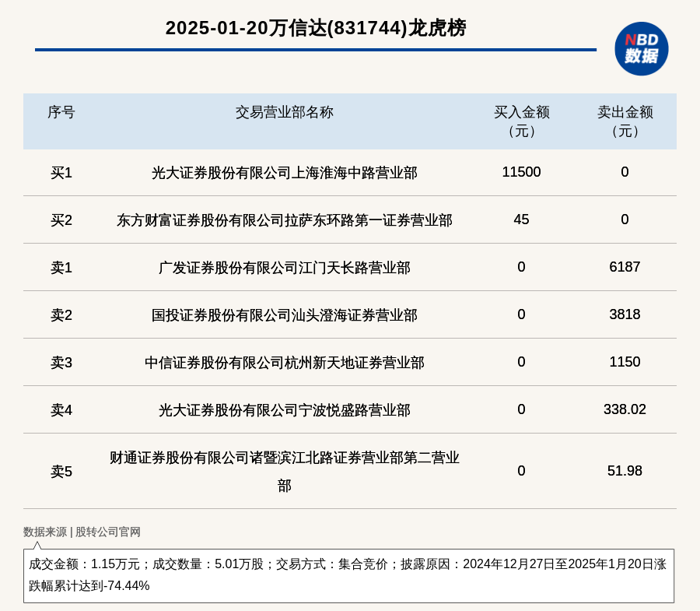Select 广发证券股份有限公司江门天长路营业部
Screen dimensions: 700x611
(285, 267)
